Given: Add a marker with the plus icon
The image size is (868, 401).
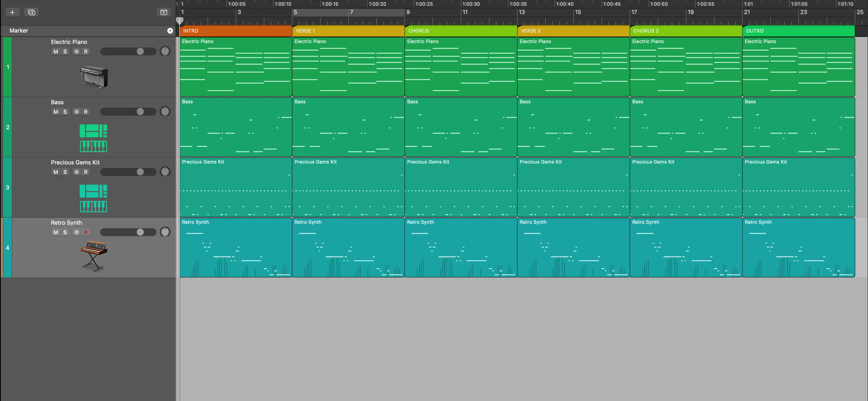Looking at the screenshot, I should 170,31.
